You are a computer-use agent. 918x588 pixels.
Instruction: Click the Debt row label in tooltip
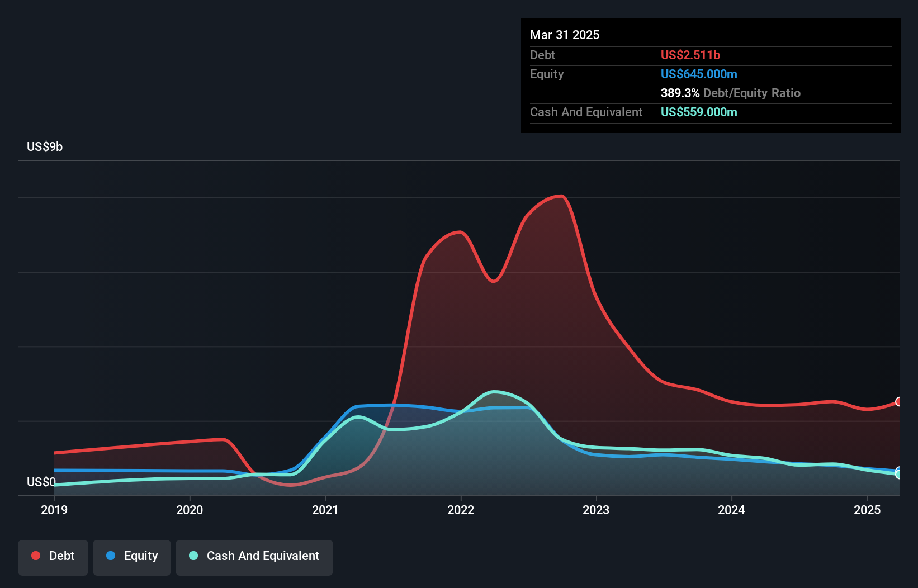point(542,55)
